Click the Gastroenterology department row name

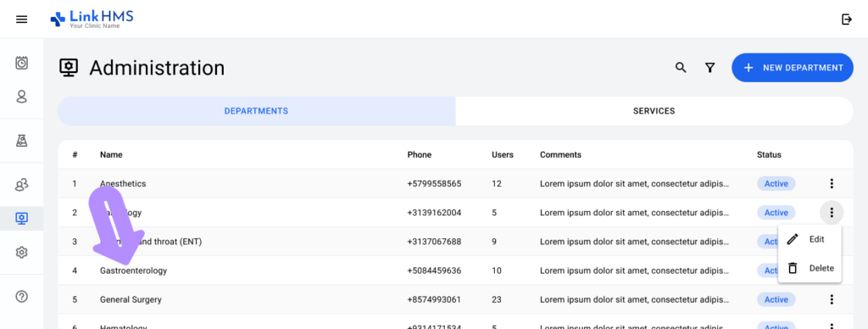(133, 270)
